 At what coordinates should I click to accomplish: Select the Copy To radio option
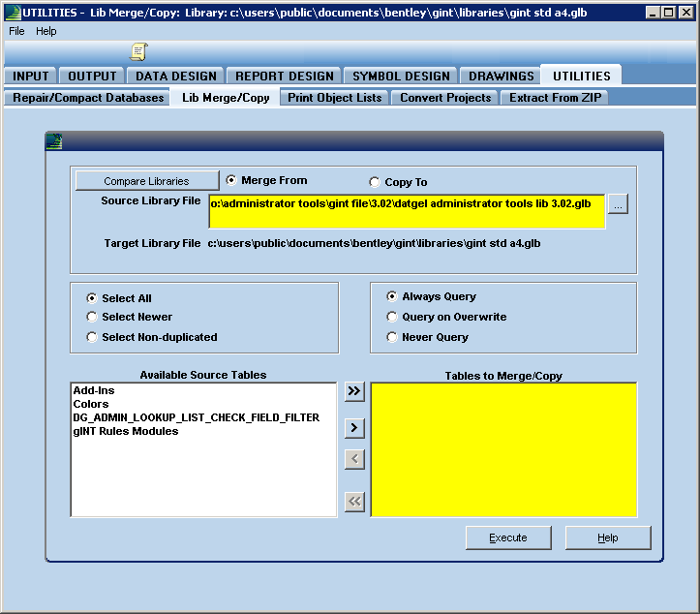[375, 182]
